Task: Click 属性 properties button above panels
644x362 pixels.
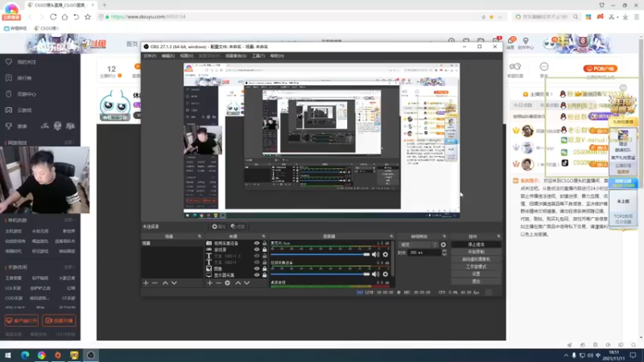Action: tap(218, 227)
